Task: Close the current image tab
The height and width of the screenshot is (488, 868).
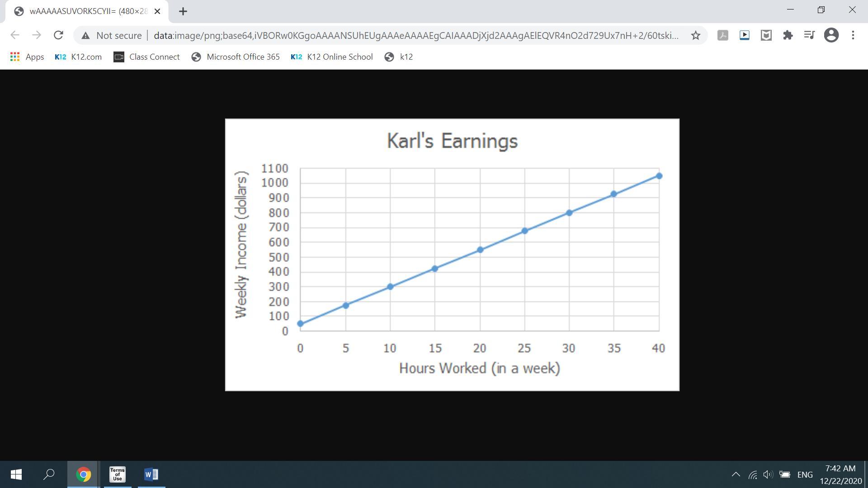Action: point(157,11)
